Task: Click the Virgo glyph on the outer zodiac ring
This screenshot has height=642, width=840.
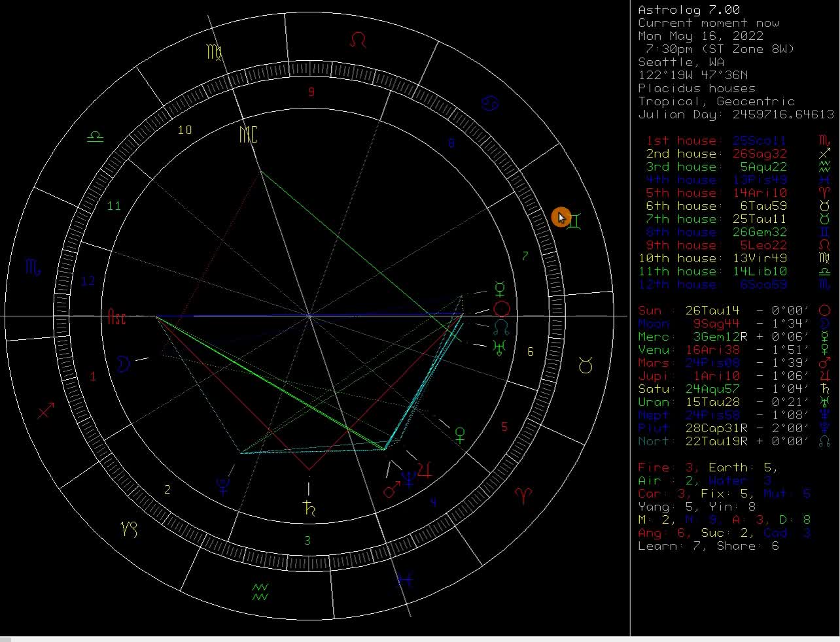Action: (x=214, y=52)
